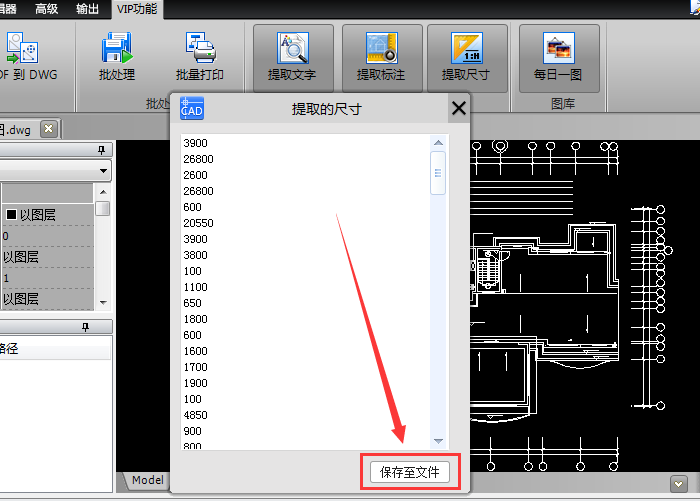Image resolution: width=700 pixels, height=501 pixels.
Task: Click the 图库 ribbon group label
Action: tap(562, 104)
